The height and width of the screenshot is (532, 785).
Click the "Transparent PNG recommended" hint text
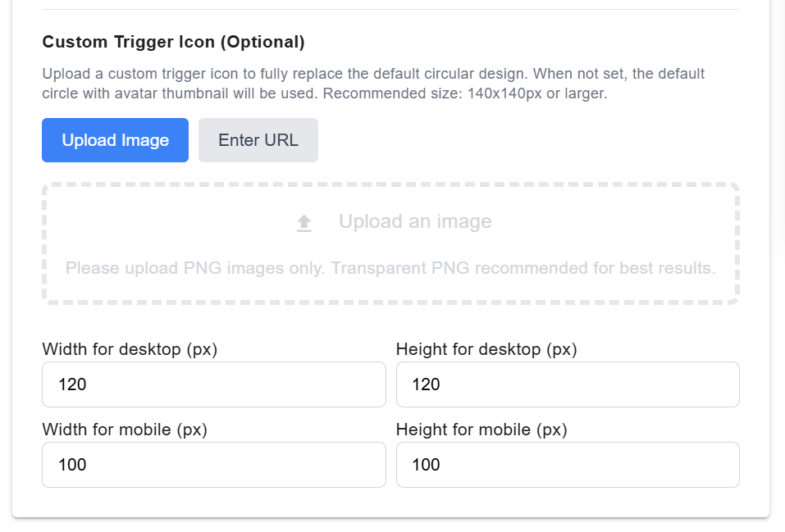coord(523,268)
